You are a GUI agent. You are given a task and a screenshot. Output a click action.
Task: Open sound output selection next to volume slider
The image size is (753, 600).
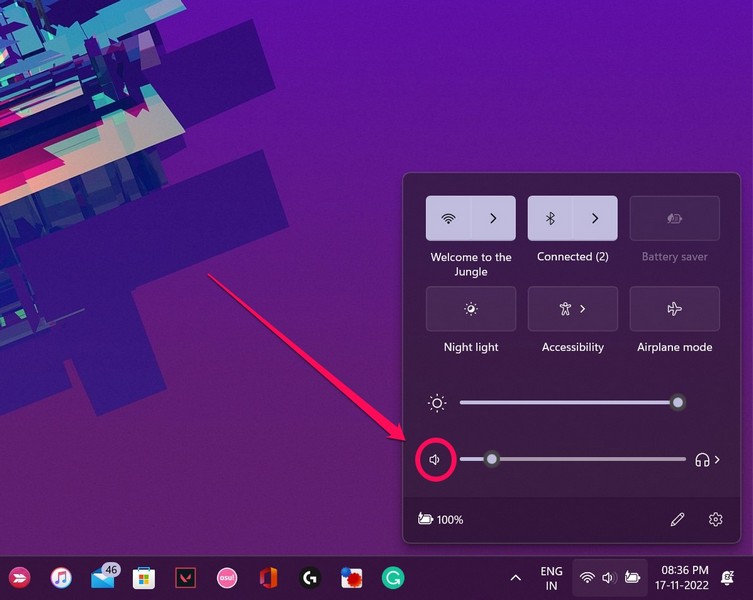(x=708, y=460)
